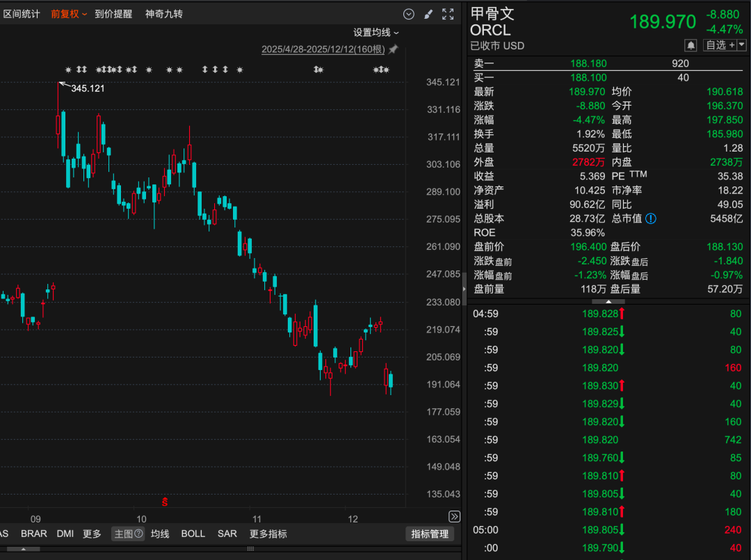Click 盘后价 value 188.130
Viewport: 751px width, 560px height.
pos(725,247)
